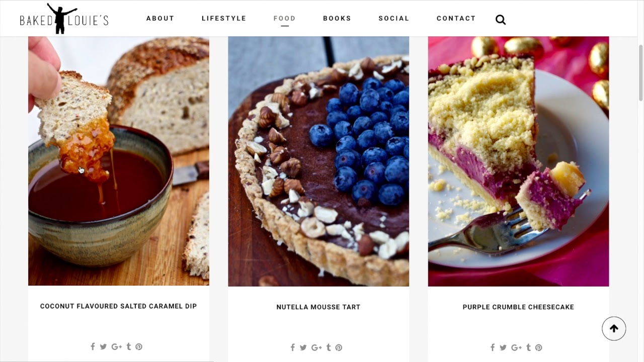Open the Lifestyle menu item
The width and height of the screenshot is (644, 362).
(224, 18)
